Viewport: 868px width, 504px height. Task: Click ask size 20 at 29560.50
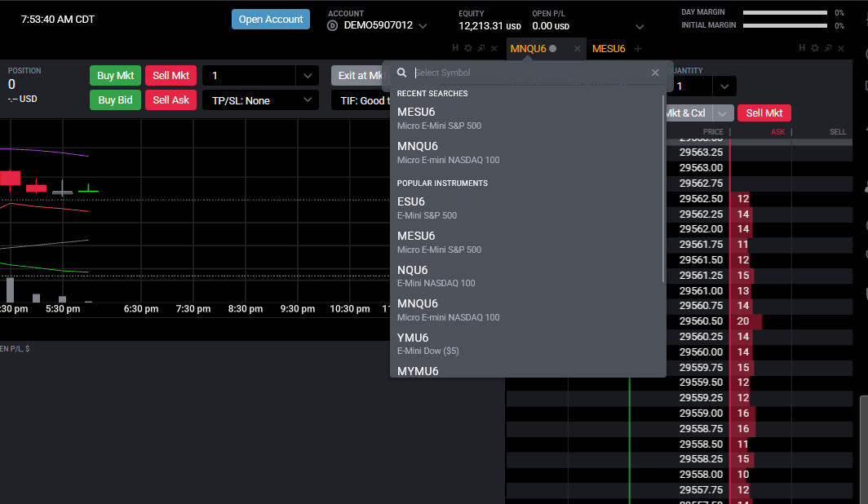tap(743, 321)
